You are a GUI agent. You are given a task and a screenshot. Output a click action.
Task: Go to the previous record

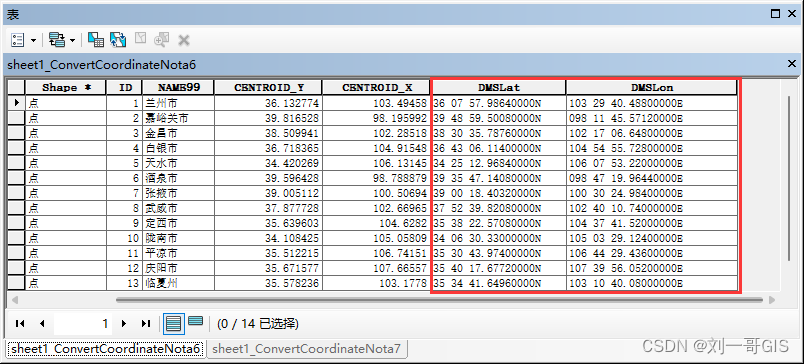[42, 323]
